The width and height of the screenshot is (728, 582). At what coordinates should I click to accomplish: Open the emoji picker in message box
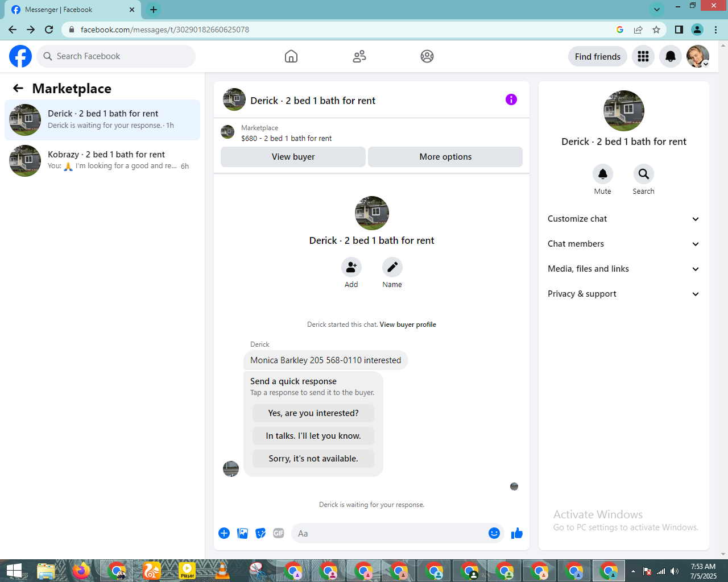[494, 533]
